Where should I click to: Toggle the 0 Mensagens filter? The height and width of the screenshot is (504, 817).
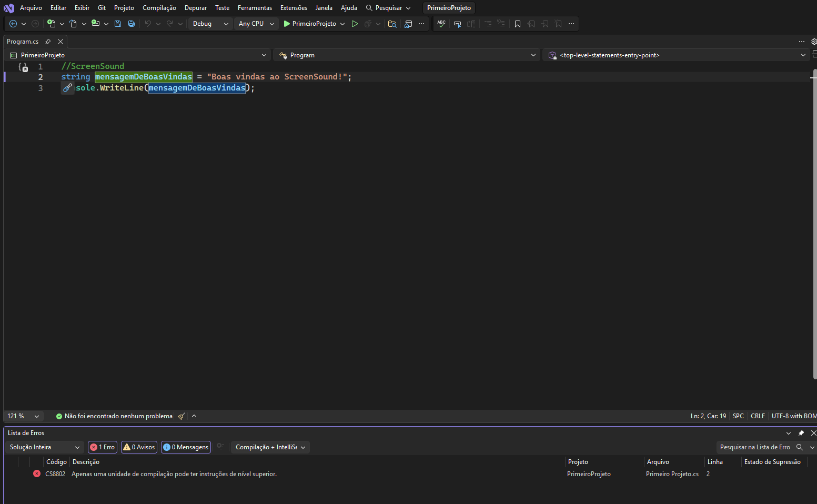click(186, 447)
